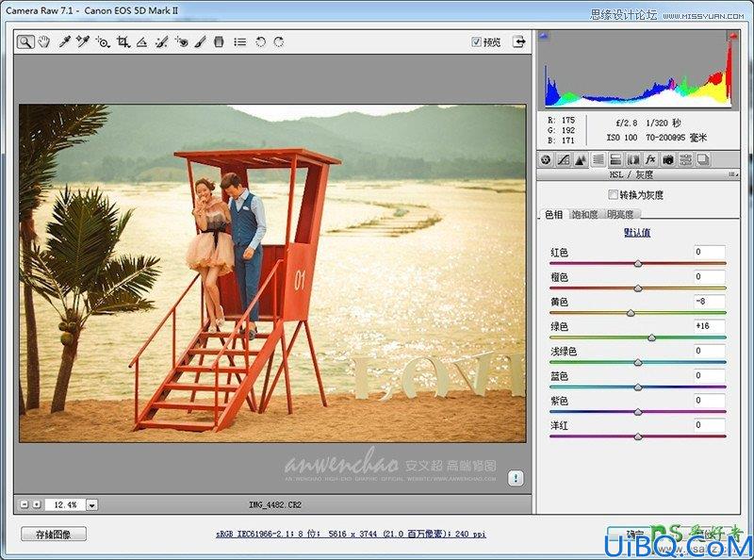754x560 pixels.
Task: Toggle highlight clipping warning on histogram
Action: point(733,35)
